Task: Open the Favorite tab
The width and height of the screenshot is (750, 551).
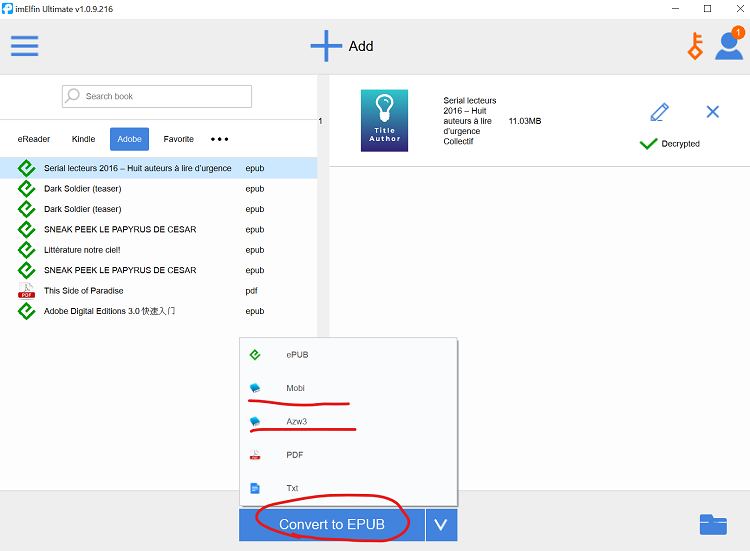Action: pos(178,139)
